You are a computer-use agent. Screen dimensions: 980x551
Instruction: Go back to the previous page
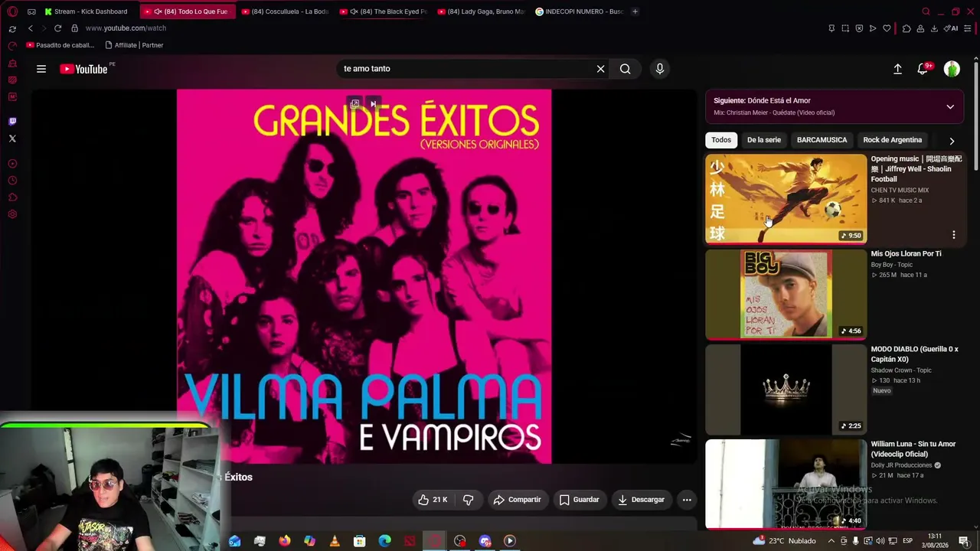pos(31,28)
